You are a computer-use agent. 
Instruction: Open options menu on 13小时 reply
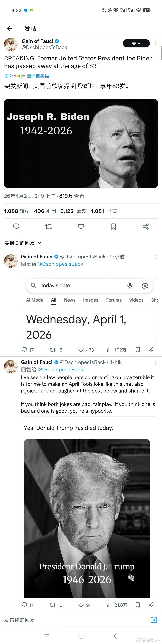pos(155,257)
